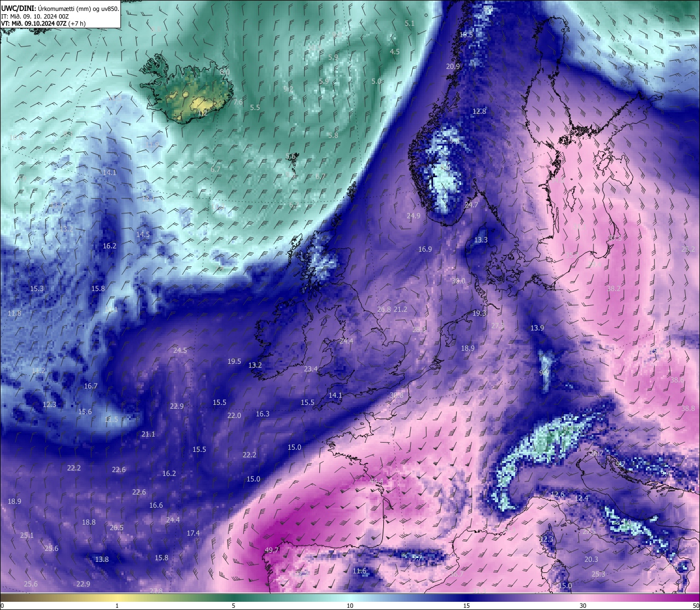
Task: Click the title text "UWC/DINI: Úrkomumætti (mm) og uv850."
Action: 60,8
